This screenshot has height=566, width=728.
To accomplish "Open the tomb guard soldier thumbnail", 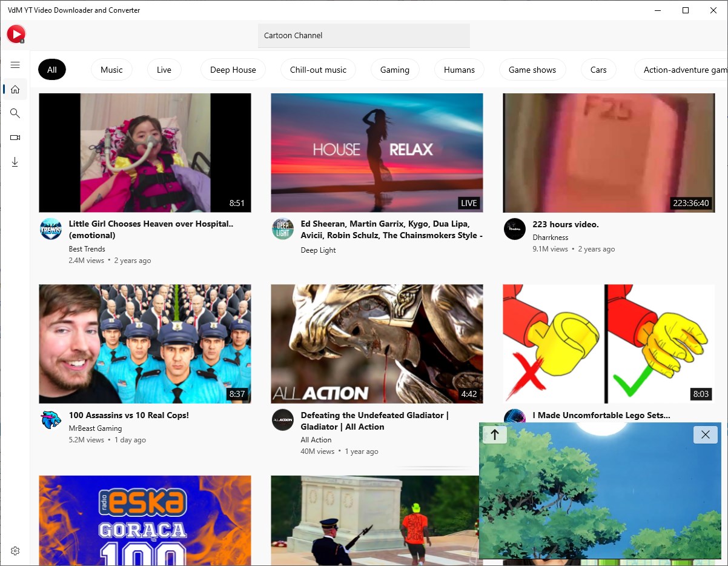I will pyautogui.click(x=374, y=521).
